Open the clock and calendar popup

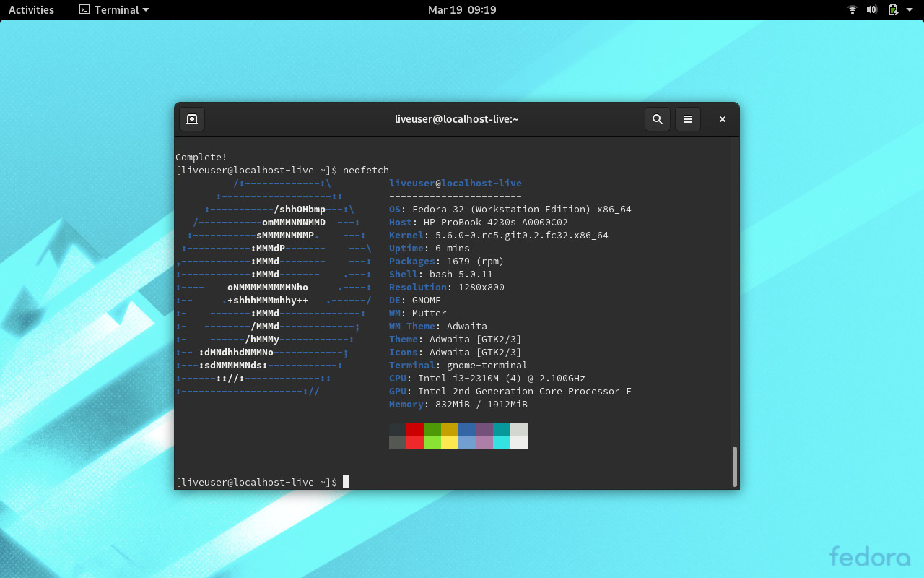point(462,9)
